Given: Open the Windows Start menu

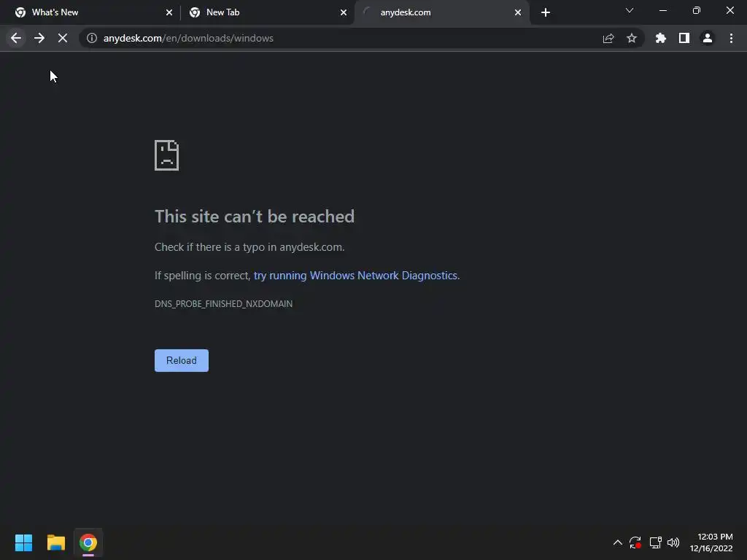Looking at the screenshot, I should tap(23, 542).
